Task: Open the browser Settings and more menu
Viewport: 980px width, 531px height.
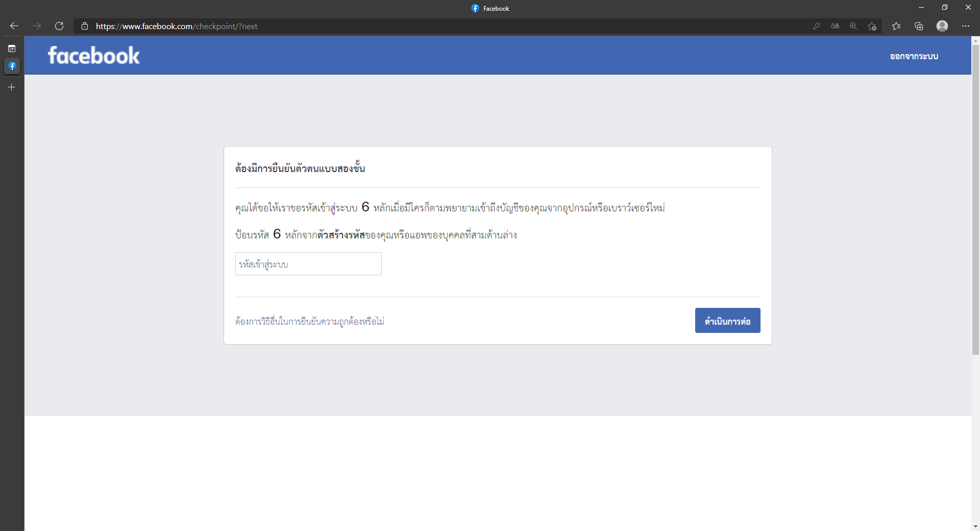Action: (x=966, y=26)
